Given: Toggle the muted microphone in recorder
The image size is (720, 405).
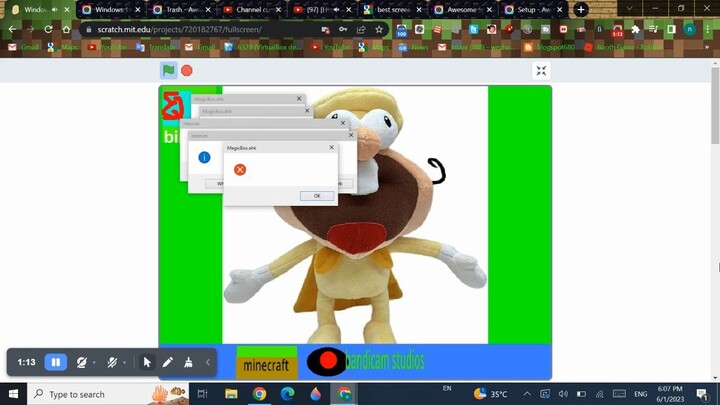Looking at the screenshot, I should [113, 362].
